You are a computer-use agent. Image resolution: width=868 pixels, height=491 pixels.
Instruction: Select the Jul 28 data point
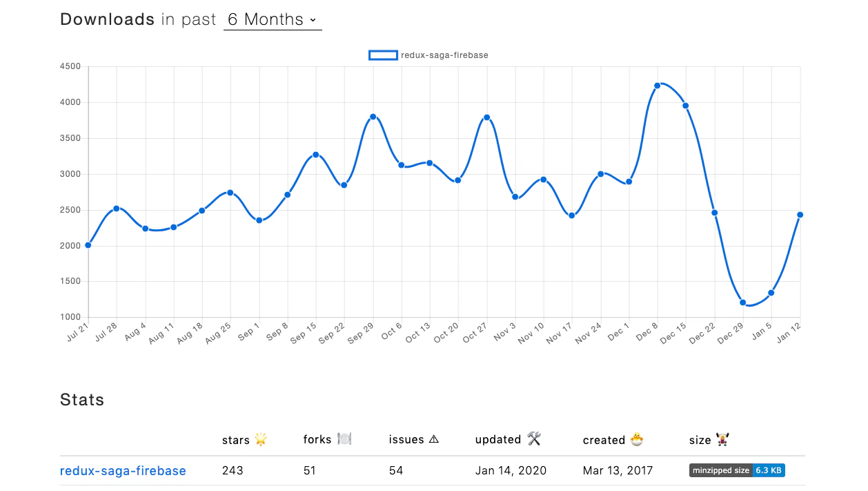117,208
